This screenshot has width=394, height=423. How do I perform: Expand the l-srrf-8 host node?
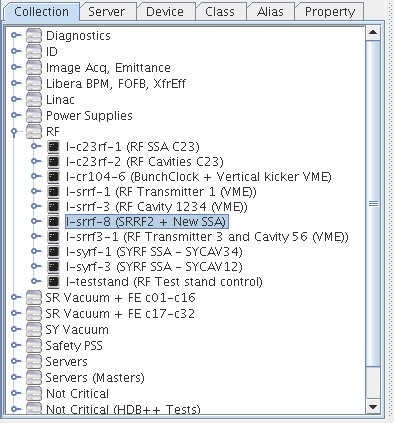(x=36, y=221)
